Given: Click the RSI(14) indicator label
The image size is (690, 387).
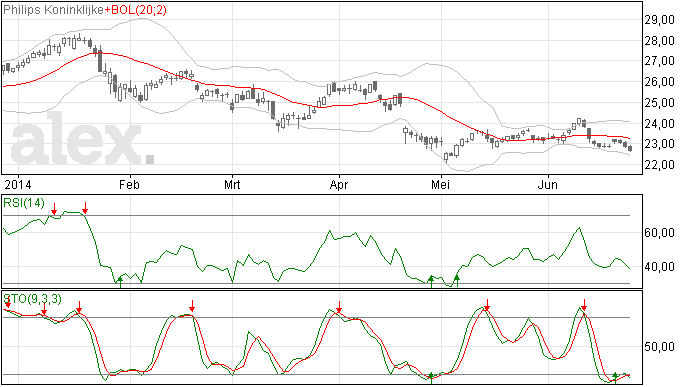Looking at the screenshot, I should click(x=24, y=203).
